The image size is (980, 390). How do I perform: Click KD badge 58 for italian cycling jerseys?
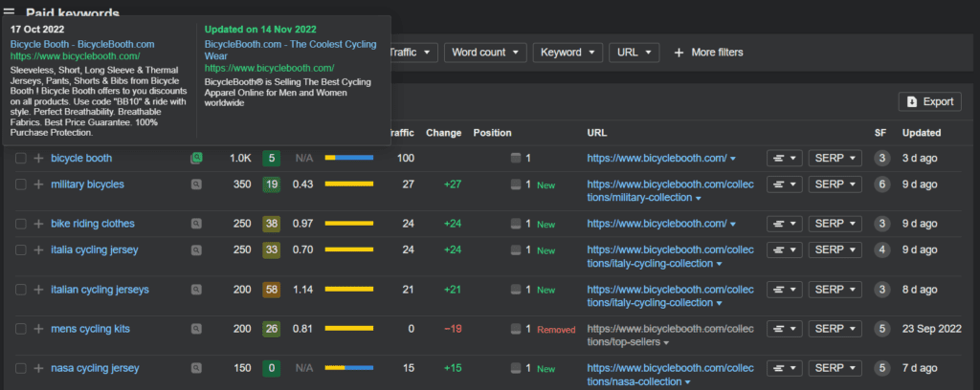tap(271, 290)
